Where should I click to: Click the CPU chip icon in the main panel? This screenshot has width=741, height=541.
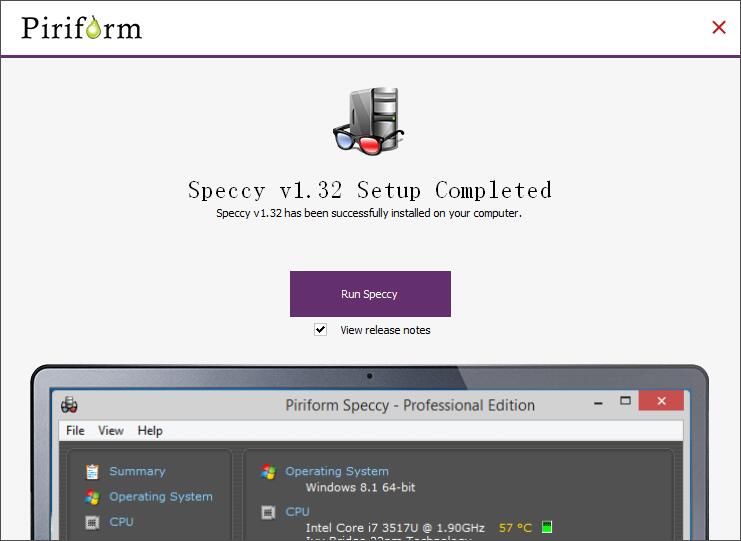pyautogui.click(x=268, y=512)
